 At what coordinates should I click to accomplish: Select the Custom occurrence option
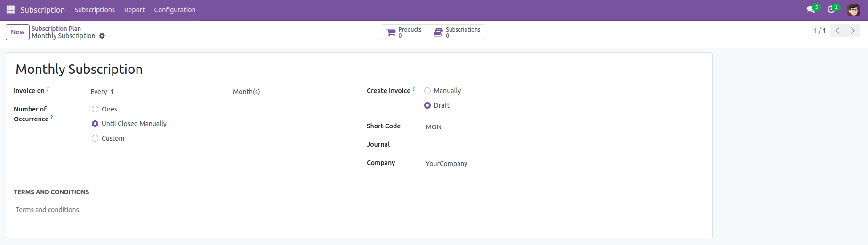95,138
